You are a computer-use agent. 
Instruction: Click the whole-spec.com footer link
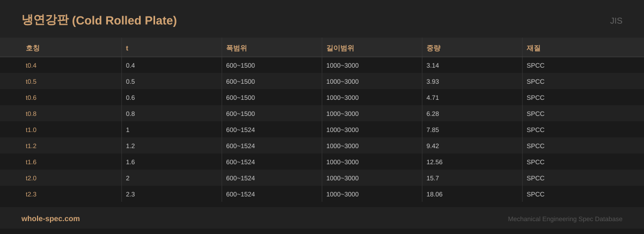[50, 218]
